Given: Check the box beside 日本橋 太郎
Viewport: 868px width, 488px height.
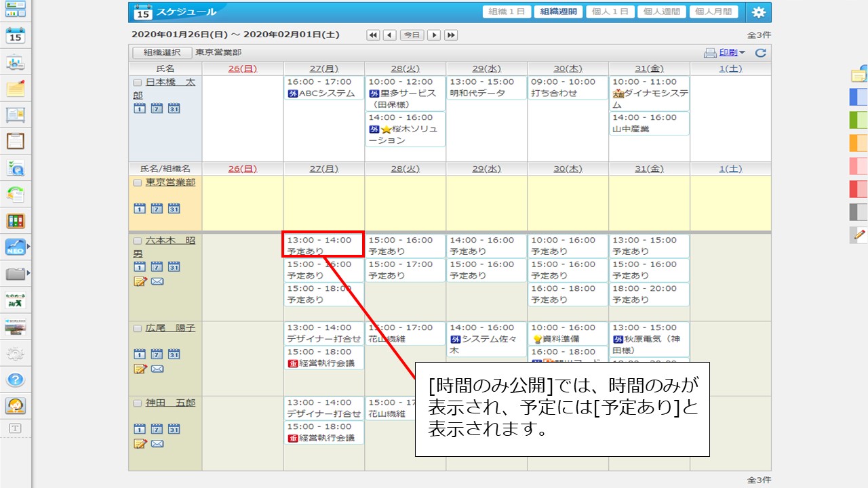Looking at the screenshot, I should pyautogui.click(x=138, y=82).
